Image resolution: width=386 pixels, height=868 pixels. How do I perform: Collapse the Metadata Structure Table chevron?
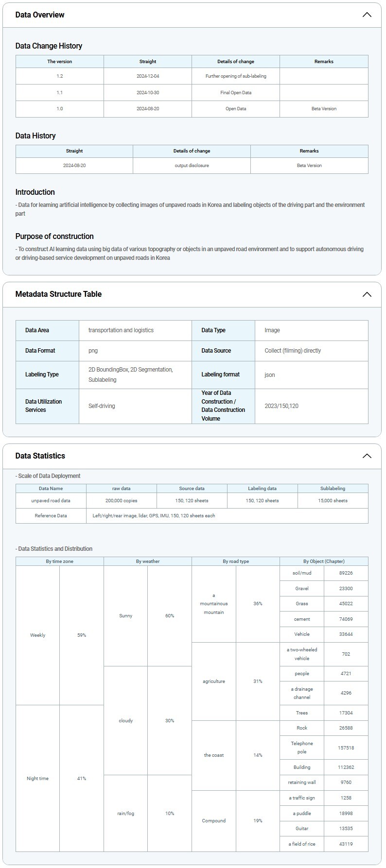(367, 294)
